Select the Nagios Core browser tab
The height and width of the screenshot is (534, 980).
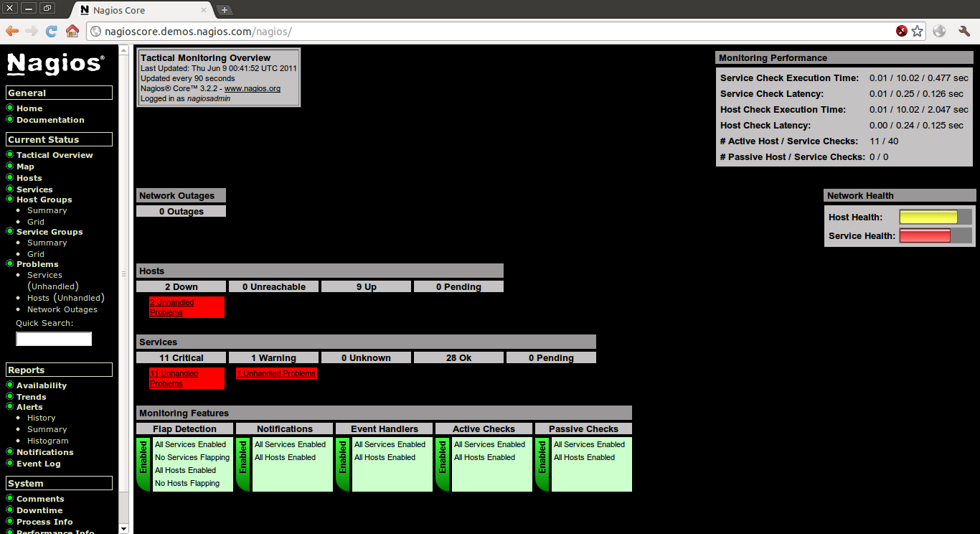(143, 10)
